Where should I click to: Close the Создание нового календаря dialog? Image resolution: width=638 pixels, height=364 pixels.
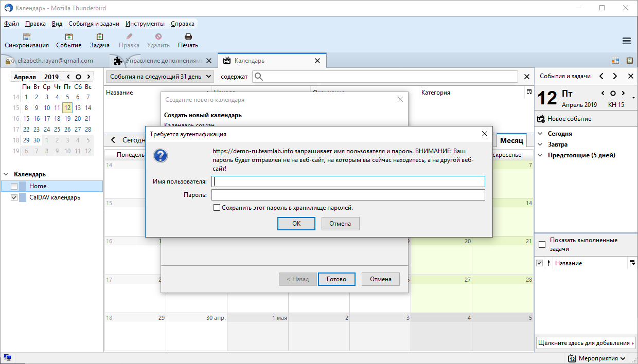pyautogui.click(x=400, y=99)
